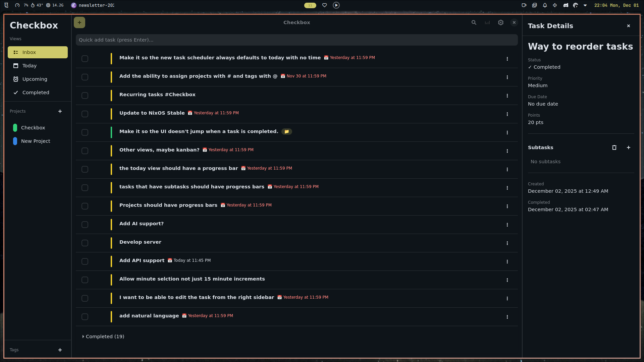
Task: Complete the 'Add AI support?' task
Action: 85,225
